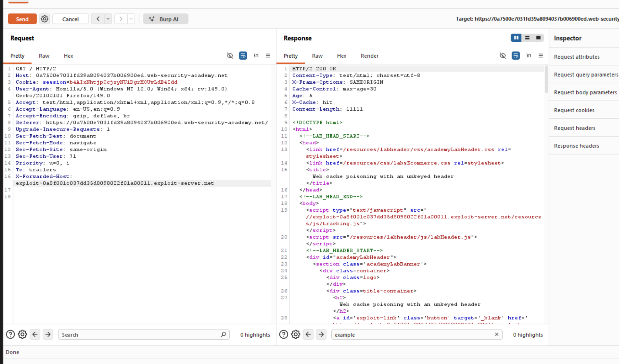This screenshot has width=619, height=364.
Task: Expand the forward history dropdown arrow
Action: coord(131,19)
